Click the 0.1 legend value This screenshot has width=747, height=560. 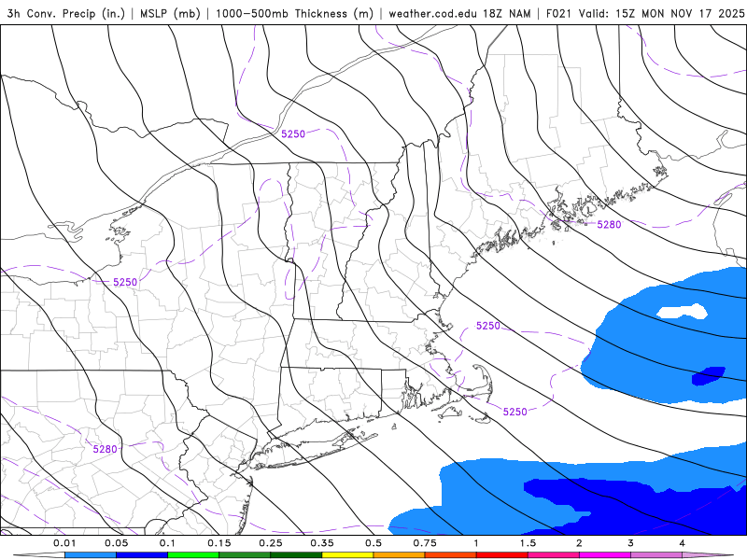(167, 543)
